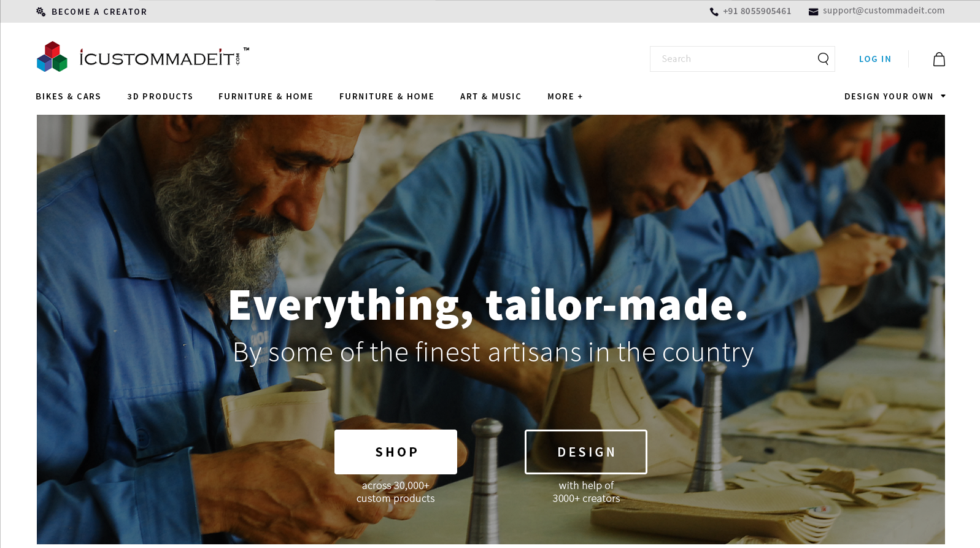Select the Art & Music category
980x548 pixels.
click(x=491, y=96)
